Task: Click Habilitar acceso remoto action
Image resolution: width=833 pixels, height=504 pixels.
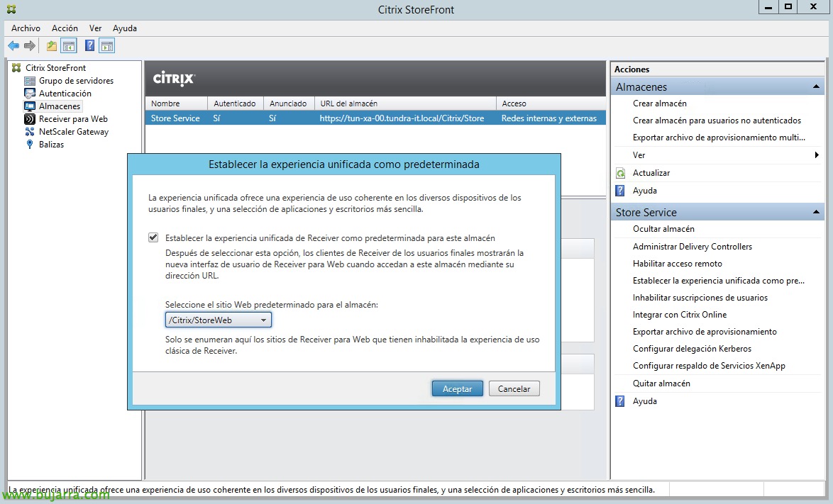Action: pyautogui.click(x=678, y=264)
